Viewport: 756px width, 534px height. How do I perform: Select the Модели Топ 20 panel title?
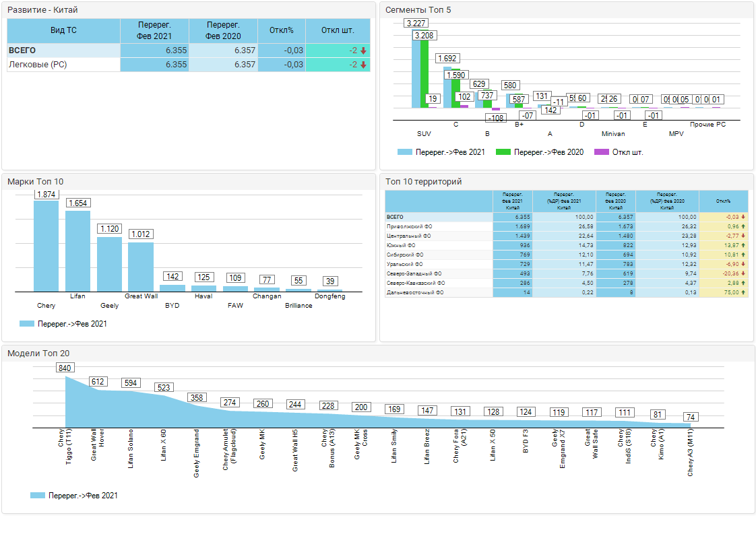[x=38, y=353]
